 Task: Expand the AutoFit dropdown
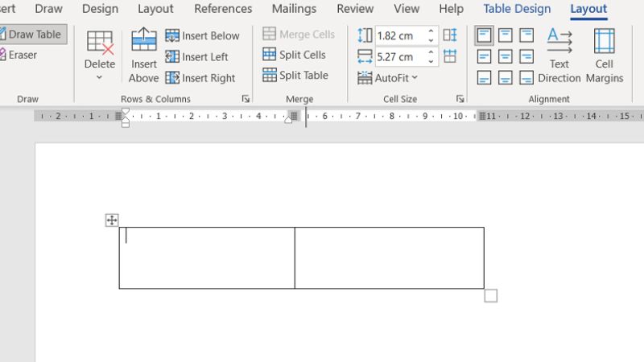point(387,78)
